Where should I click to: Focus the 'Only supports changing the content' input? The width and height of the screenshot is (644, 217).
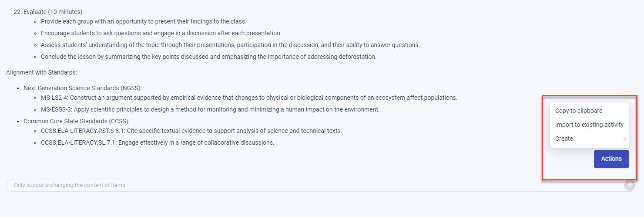point(315,185)
